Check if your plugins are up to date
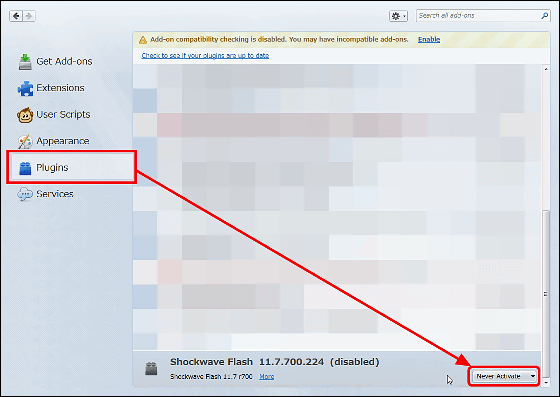The height and width of the screenshot is (397, 560). [x=205, y=55]
